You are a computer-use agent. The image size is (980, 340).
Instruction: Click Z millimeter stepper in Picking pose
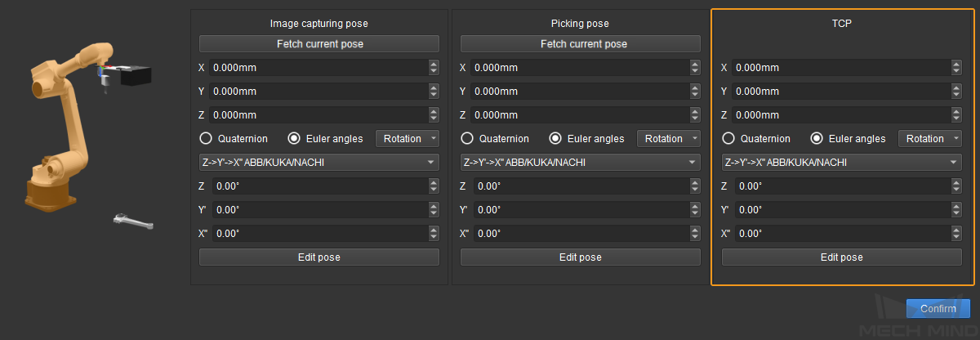point(695,115)
